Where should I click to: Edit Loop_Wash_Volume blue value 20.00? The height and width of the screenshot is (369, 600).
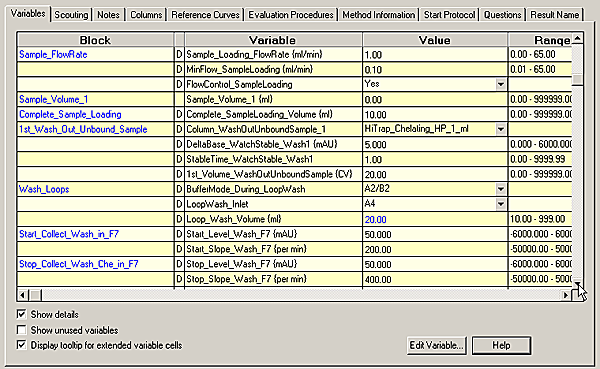pyautogui.click(x=435, y=219)
